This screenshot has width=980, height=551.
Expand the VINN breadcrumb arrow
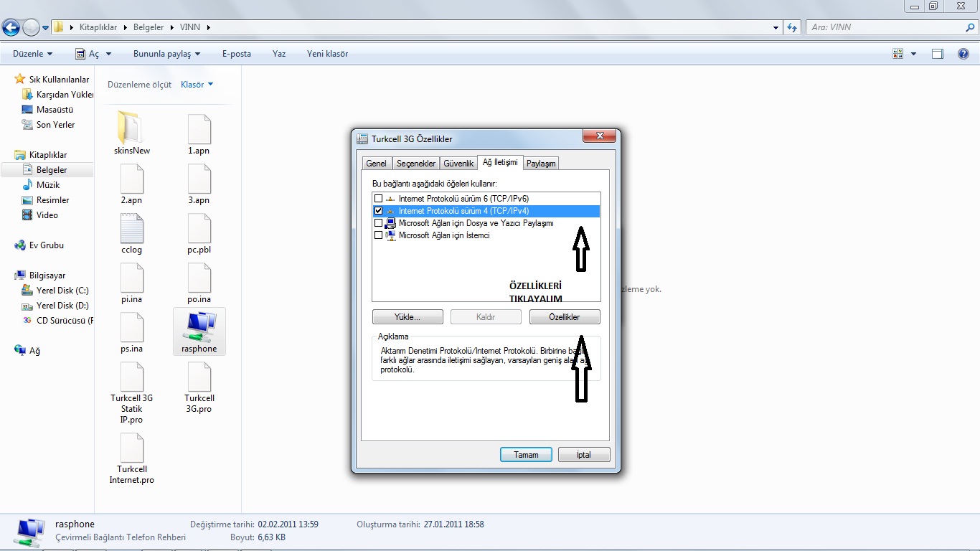(x=208, y=27)
